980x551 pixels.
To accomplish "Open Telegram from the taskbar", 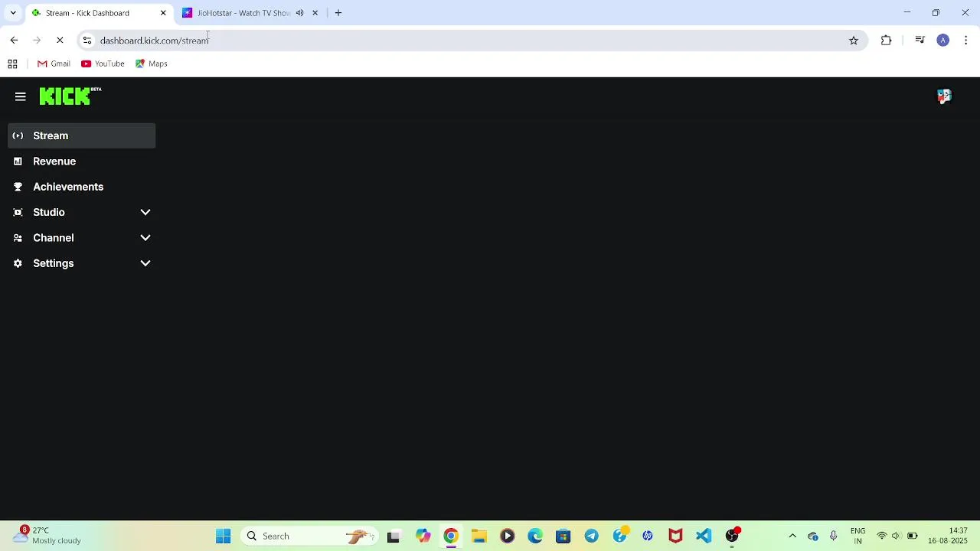I will 591,536.
